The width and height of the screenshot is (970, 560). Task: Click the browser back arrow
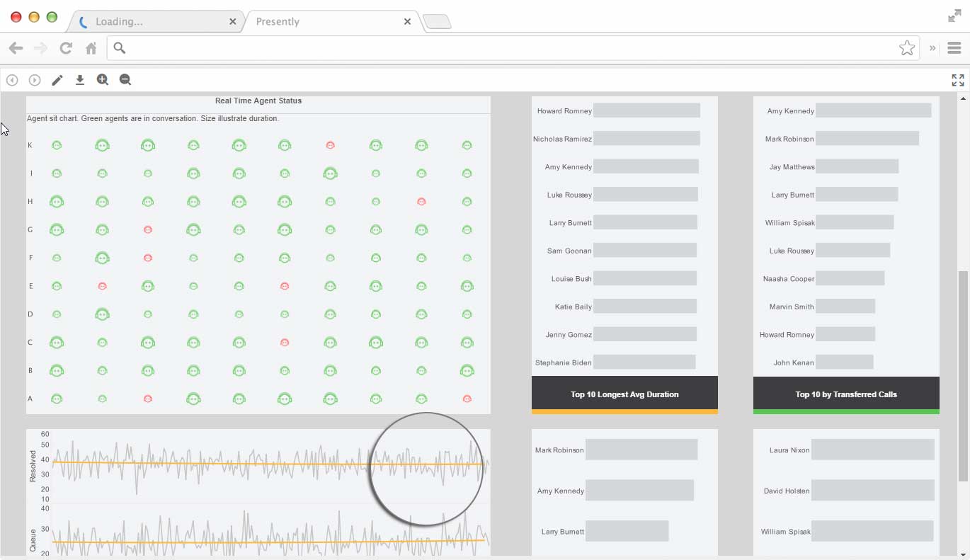(x=16, y=48)
